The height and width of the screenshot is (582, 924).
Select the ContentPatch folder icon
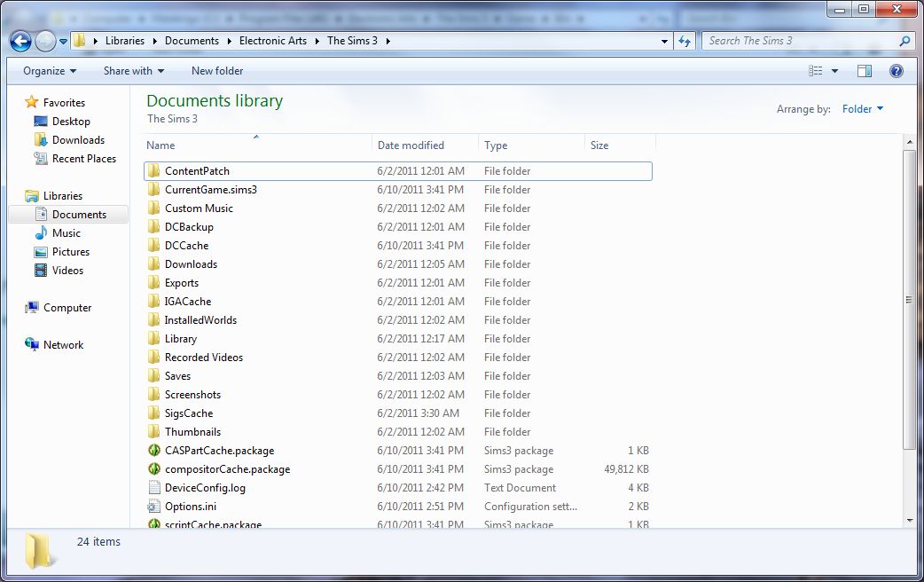click(153, 171)
